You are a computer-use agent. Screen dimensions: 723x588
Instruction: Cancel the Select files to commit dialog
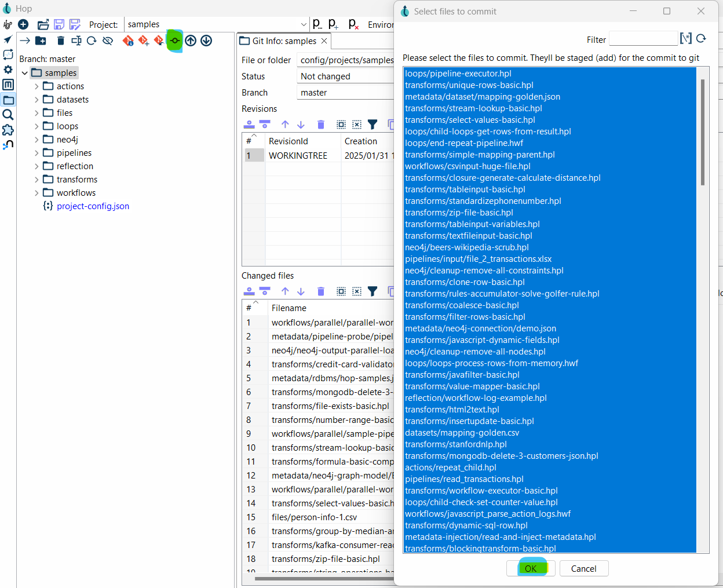pos(583,568)
